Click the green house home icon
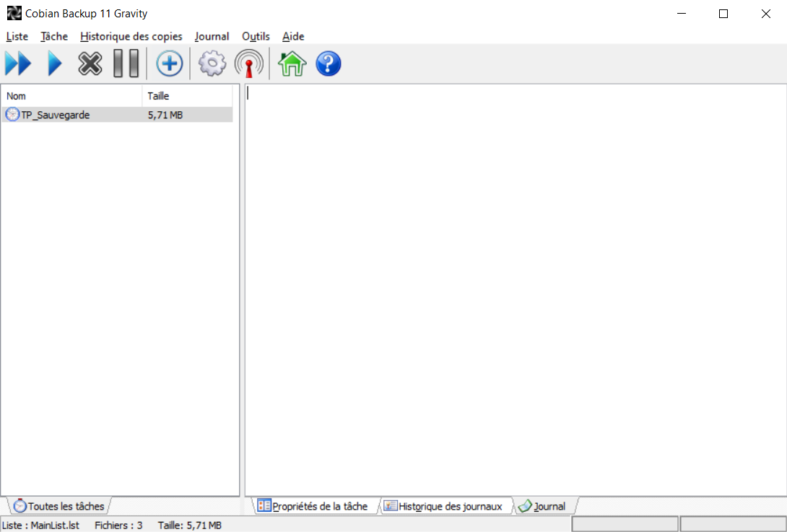The image size is (787, 532). pos(292,64)
